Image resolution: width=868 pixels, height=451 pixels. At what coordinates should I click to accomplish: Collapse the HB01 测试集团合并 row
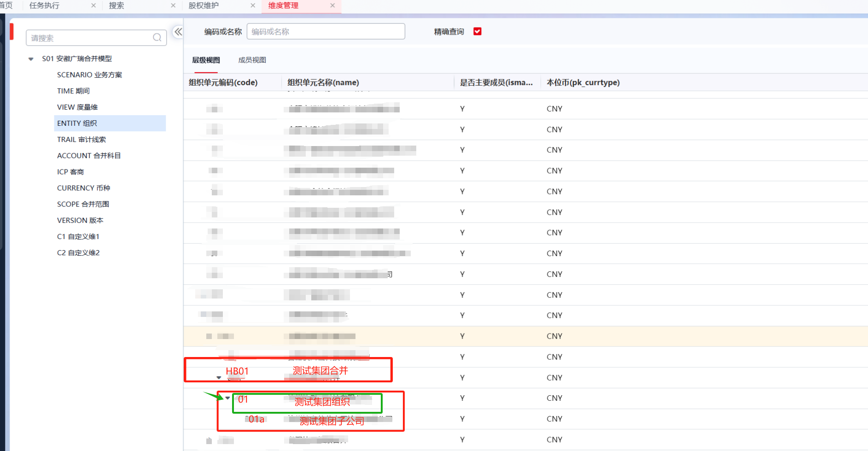219,377
